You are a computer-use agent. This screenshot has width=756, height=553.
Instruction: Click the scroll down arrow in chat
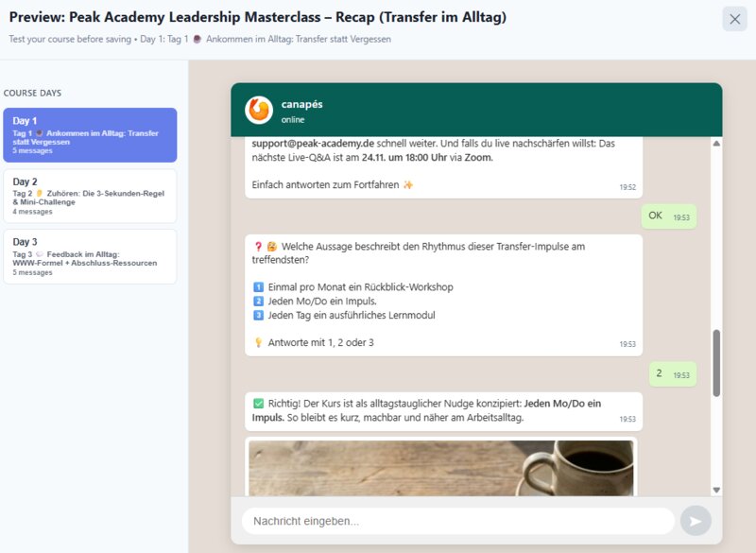(x=715, y=490)
